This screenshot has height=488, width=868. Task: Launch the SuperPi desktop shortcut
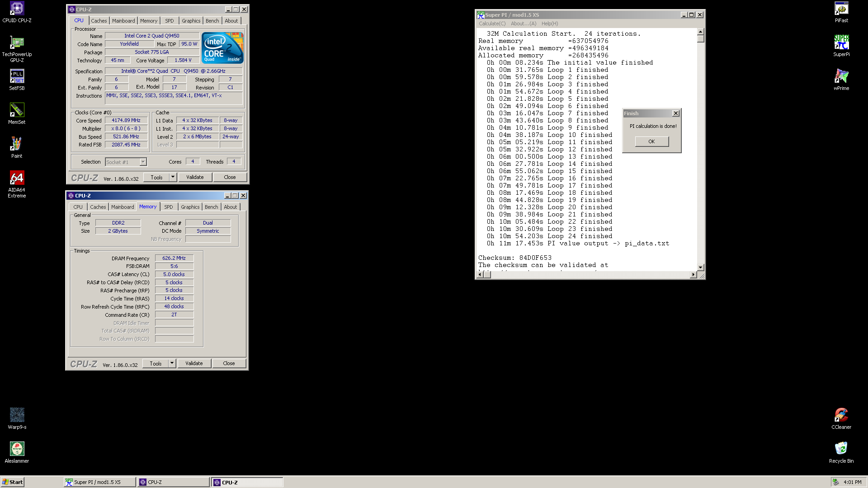pyautogui.click(x=841, y=46)
